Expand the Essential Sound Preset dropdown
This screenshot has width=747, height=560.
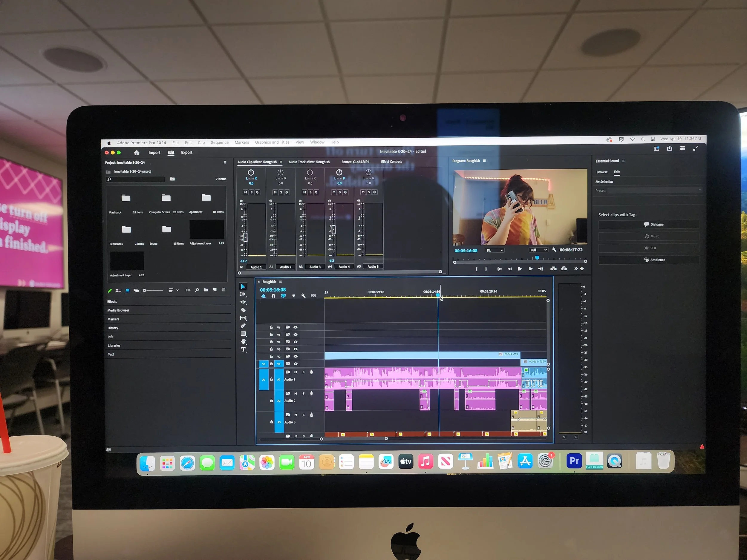(654, 190)
